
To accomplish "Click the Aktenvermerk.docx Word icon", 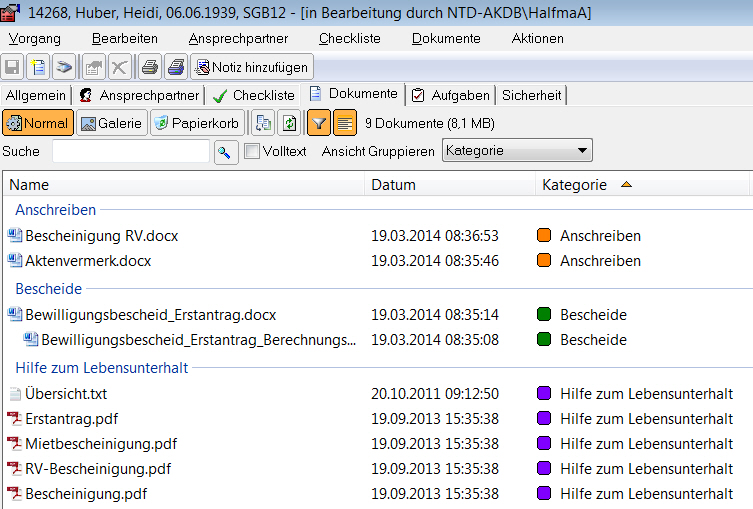I will [x=14, y=261].
